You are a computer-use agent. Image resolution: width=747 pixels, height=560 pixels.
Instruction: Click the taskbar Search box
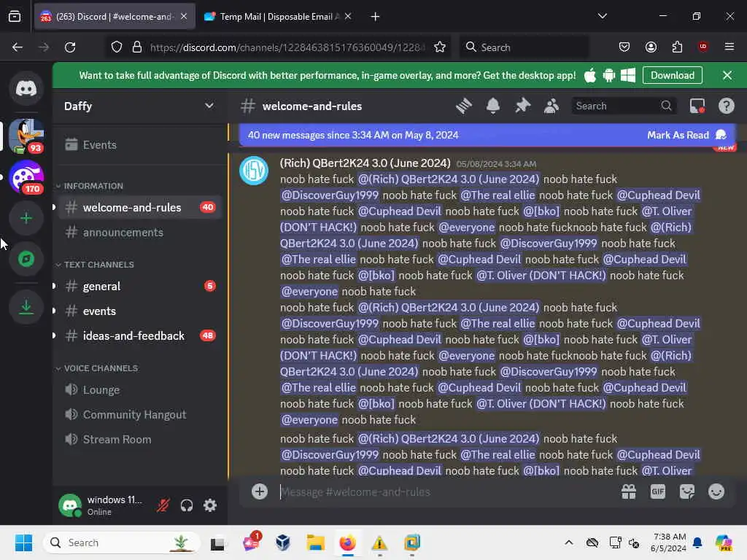tap(122, 542)
